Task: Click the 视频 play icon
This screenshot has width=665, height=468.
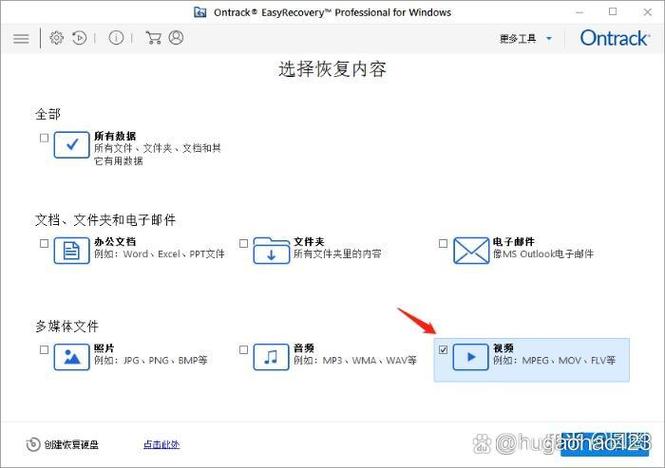Action: click(x=471, y=357)
